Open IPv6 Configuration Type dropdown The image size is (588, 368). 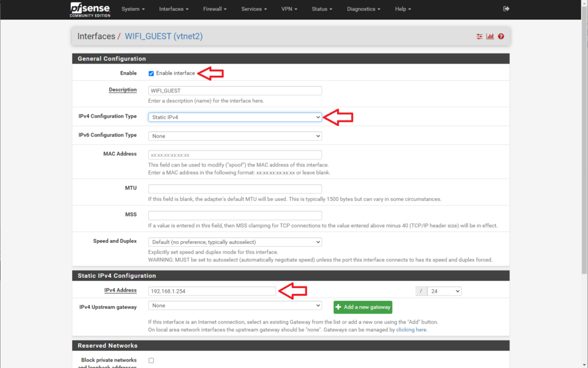point(235,136)
